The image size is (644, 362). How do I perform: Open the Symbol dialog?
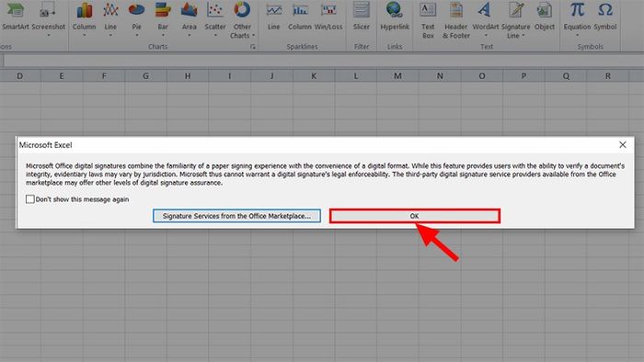pyautogui.click(x=605, y=17)
